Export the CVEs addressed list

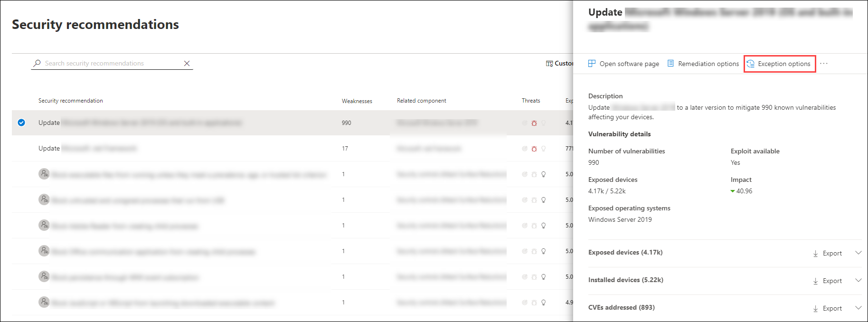(x=827, y=309)
